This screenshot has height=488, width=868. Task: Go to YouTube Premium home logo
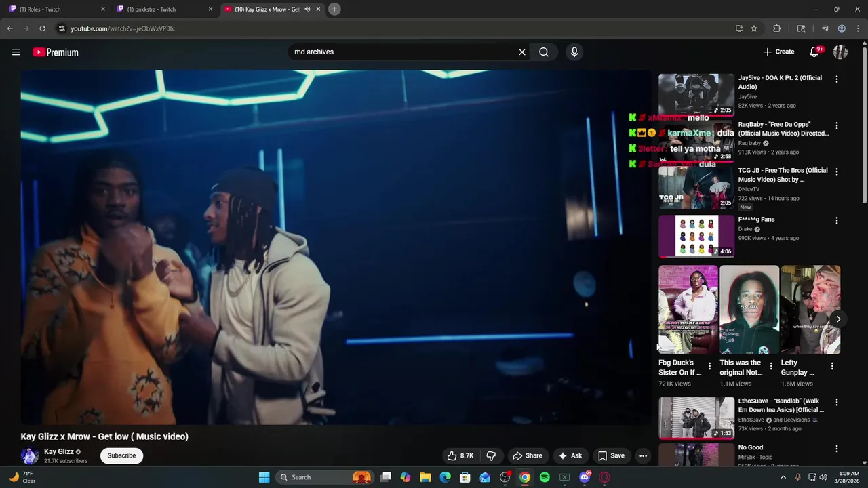click(x=56, y=52)
